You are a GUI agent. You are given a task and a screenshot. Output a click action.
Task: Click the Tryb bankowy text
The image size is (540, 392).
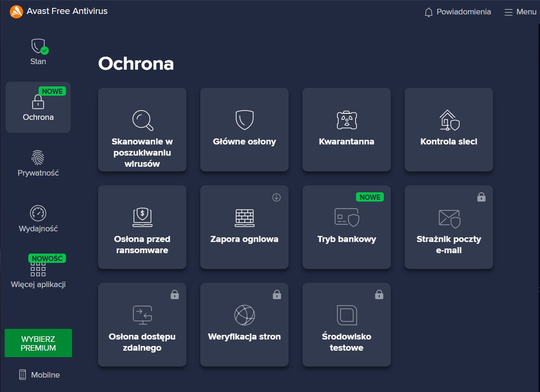347,239
